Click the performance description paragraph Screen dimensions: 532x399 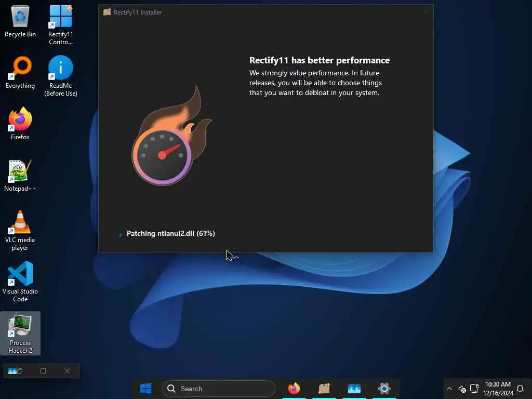click(315, 83)
